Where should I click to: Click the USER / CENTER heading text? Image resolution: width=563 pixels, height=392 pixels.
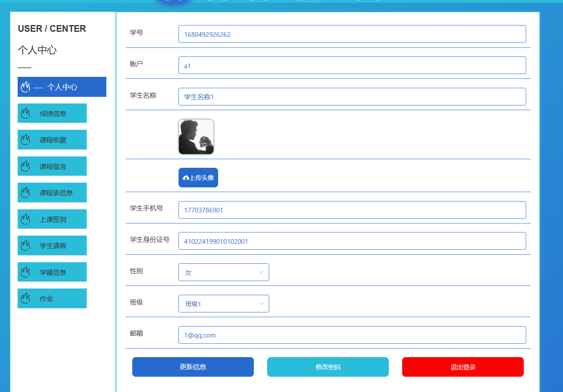pos(52,29)
